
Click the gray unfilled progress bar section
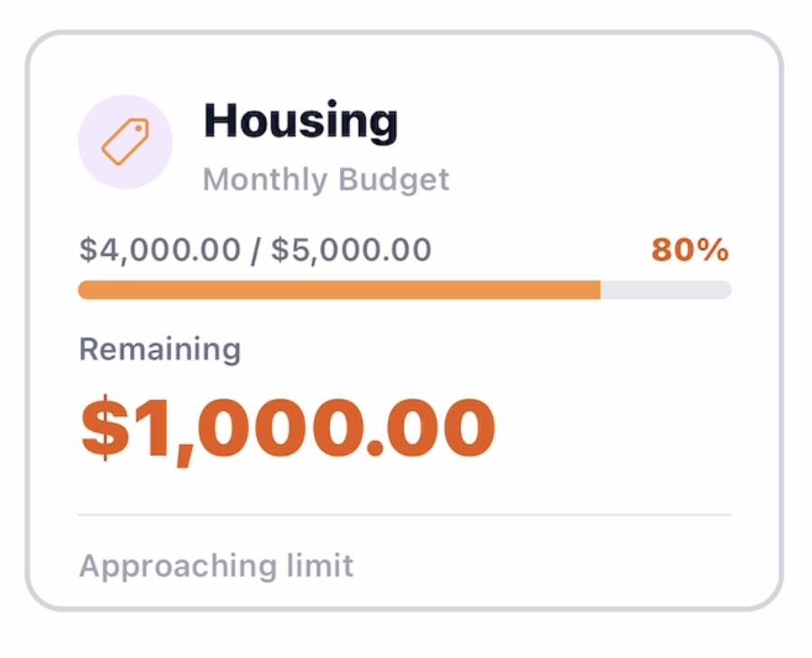point(666,290)
